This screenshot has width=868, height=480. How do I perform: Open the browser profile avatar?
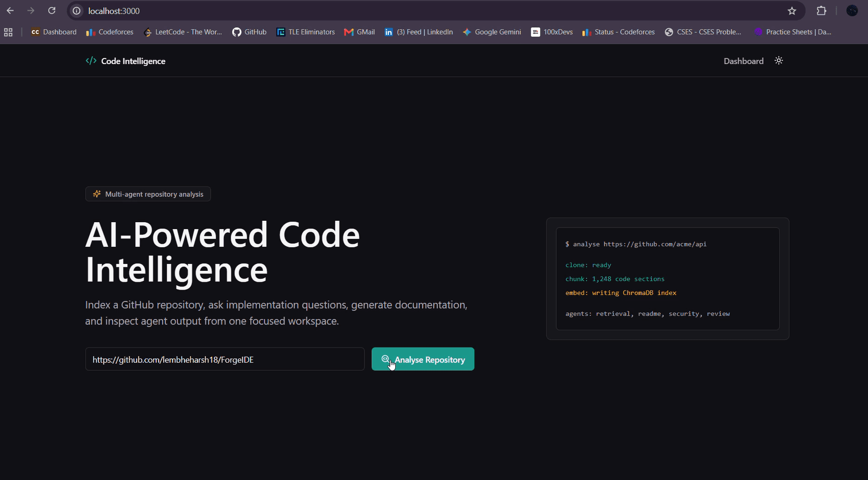pyautogui.click(x=852, y=10)
